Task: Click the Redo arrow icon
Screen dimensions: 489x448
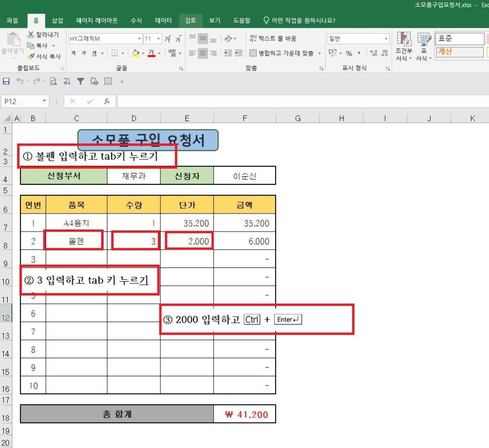Action: 36,81
